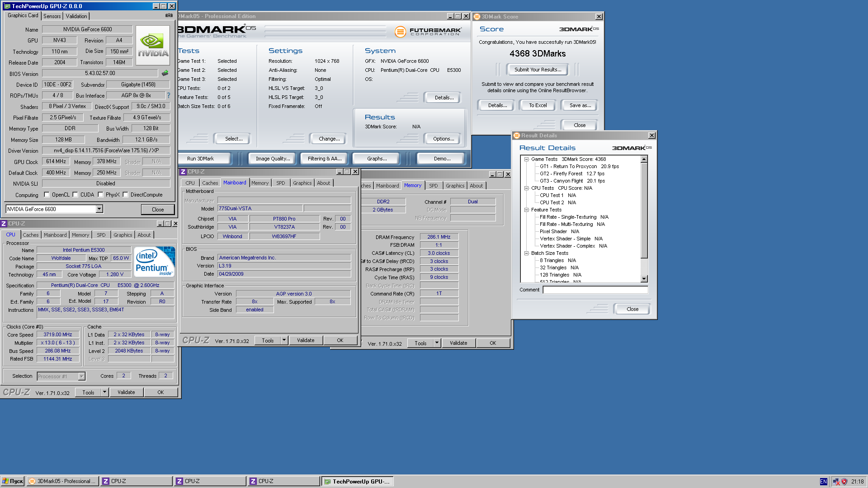Click the Filtering & AA... button

coord(325,159)
